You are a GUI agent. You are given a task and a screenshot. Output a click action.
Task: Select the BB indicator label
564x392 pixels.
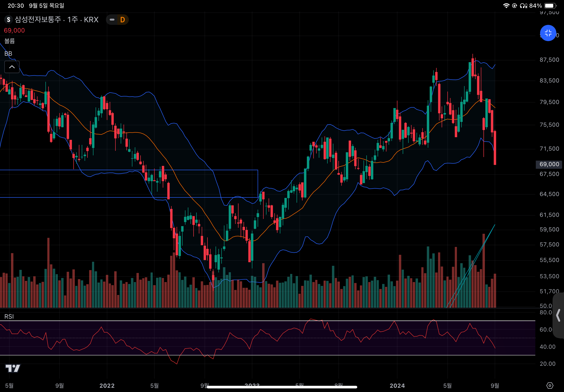click(8, 54)
